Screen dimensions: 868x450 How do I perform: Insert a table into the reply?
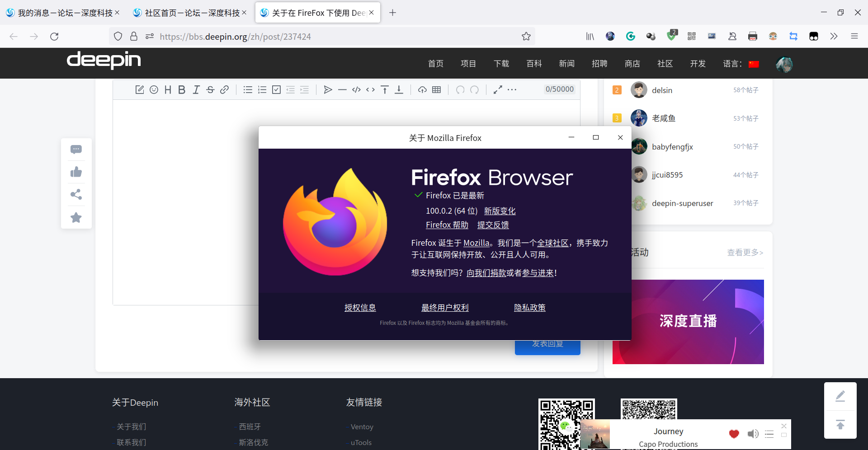pyautogui.click(x=436, y=89)
